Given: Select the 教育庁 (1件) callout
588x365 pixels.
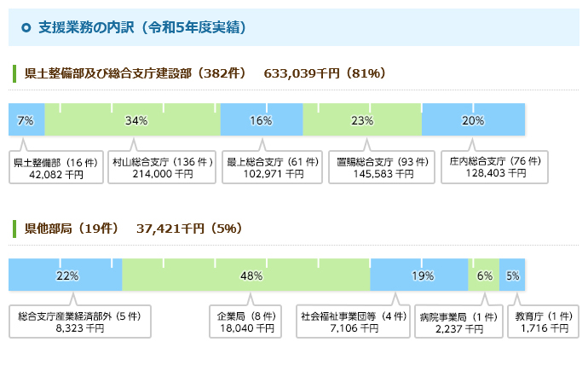Looking at the screenshot, I should pos(544,322).
